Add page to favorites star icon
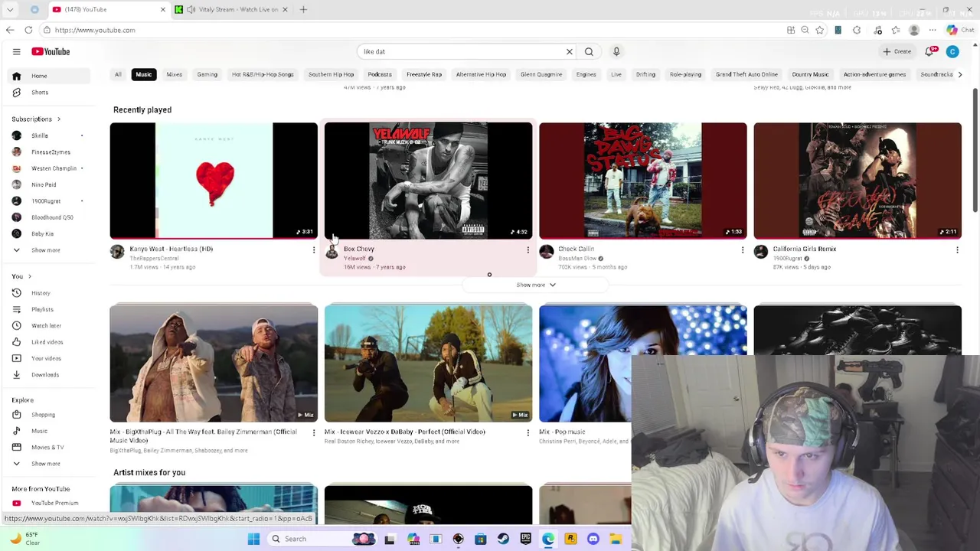 coord(819,30)
